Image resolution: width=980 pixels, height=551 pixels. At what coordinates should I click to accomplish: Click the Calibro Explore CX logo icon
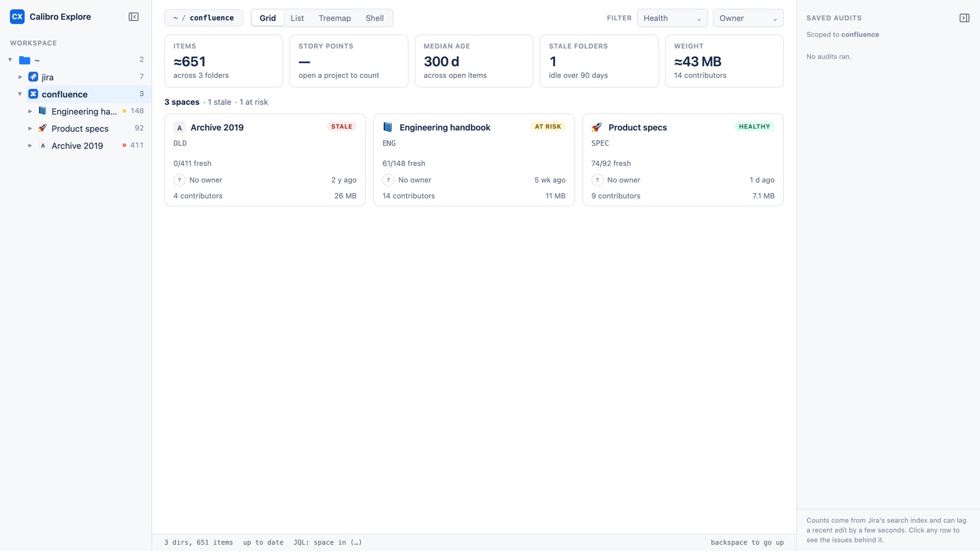pos(17,17)
